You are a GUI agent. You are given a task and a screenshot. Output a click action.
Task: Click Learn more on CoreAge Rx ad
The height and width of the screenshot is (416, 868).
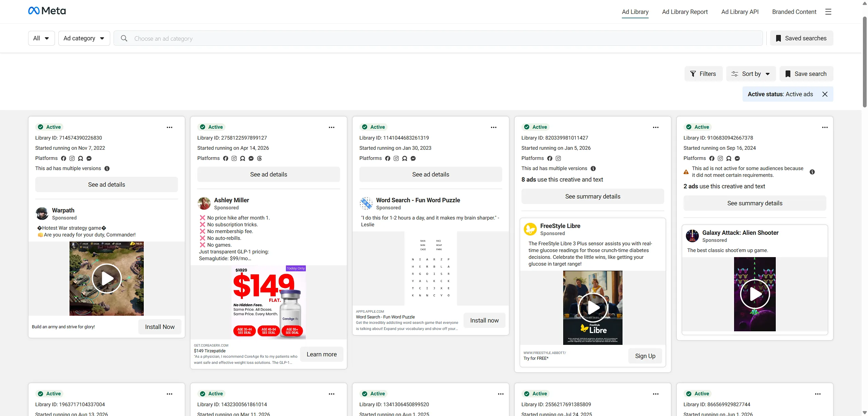pyautogui.click(x=321, y=354)
